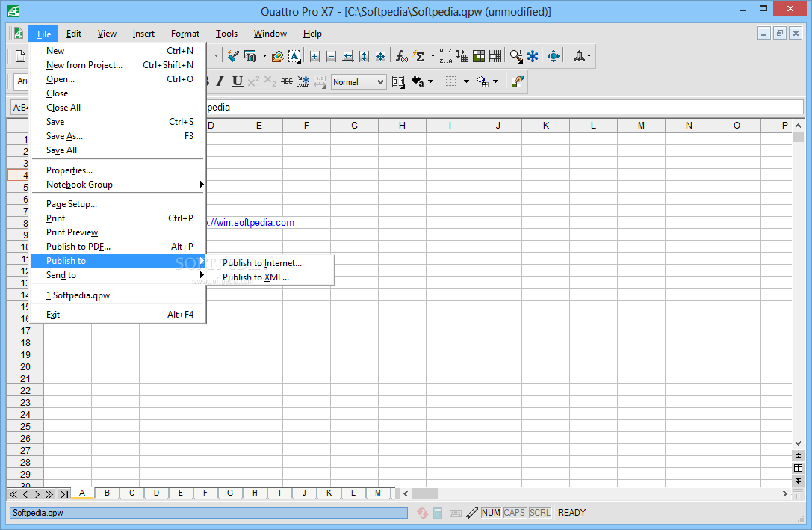
Task: Open the Formula Composer fx icon
Action: (401, 56)
